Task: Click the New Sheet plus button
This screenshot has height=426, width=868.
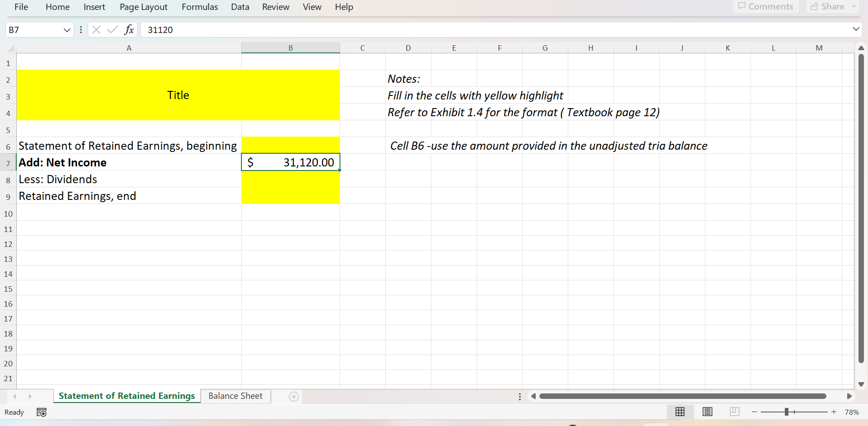Action: 293,396
